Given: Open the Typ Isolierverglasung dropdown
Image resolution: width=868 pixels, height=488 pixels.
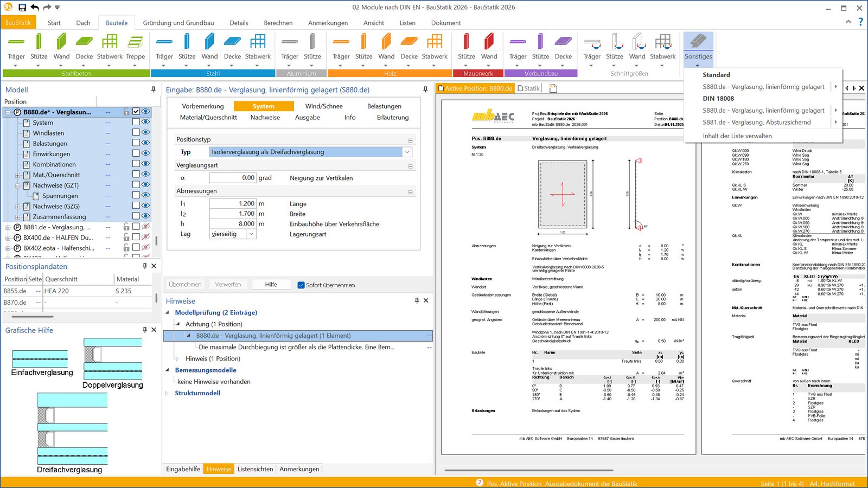Looking at the screenshot, I should [x=407, y=152].
